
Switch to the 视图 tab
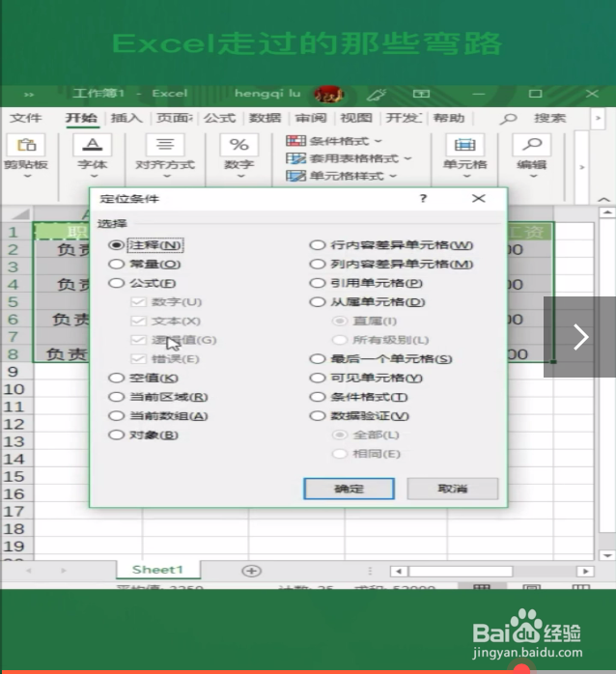click(x=356, y=118)
